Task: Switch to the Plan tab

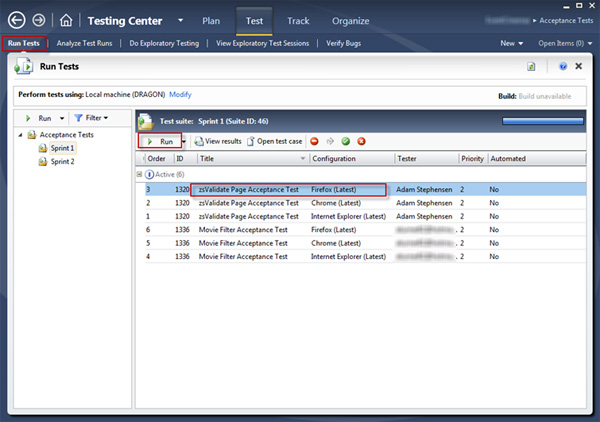Action: pos(211,20)
